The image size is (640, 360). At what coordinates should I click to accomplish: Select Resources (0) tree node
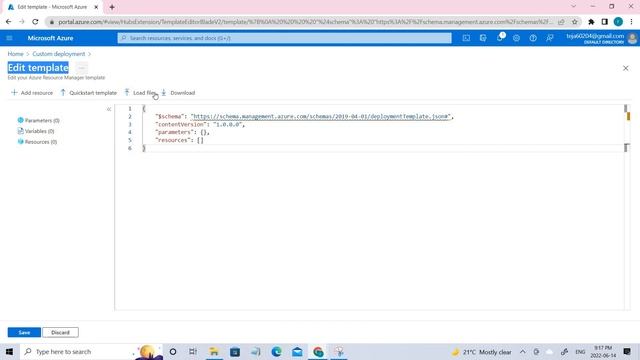coord(37,142)
